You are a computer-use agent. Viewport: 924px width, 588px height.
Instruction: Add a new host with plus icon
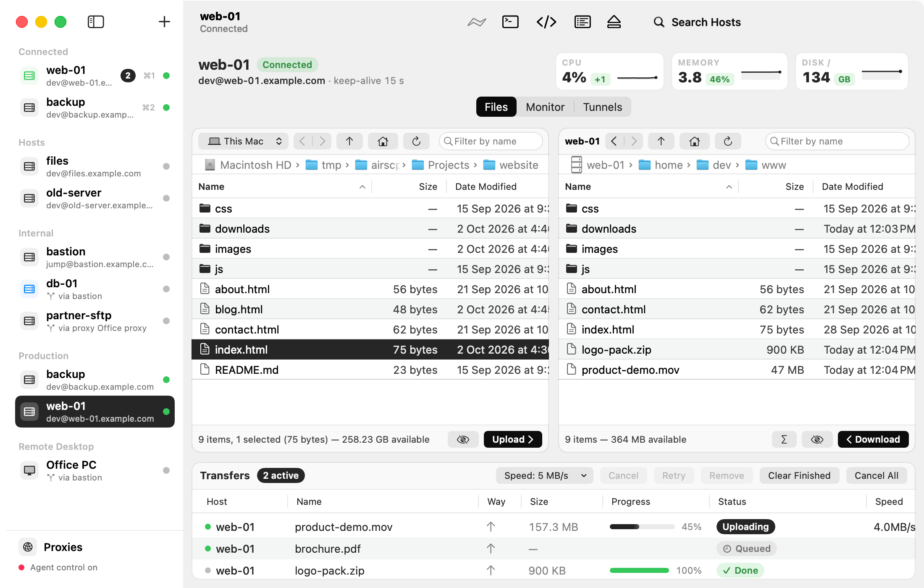164,22
